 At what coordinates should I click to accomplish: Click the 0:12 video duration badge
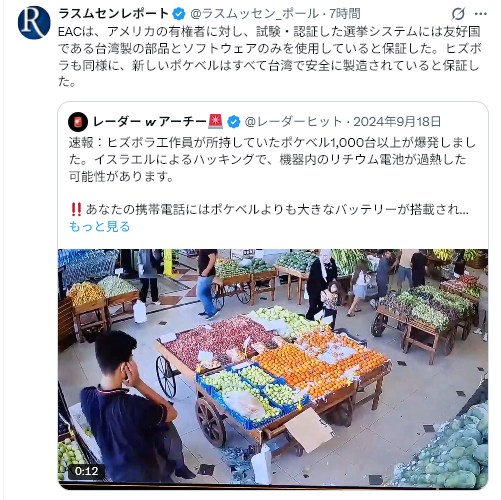click(86, 471)
